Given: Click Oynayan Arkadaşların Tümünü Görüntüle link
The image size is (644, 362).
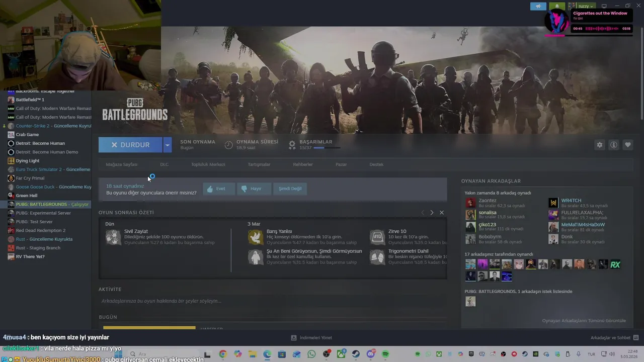Looking at the screenshot, I should pos(584,321).
